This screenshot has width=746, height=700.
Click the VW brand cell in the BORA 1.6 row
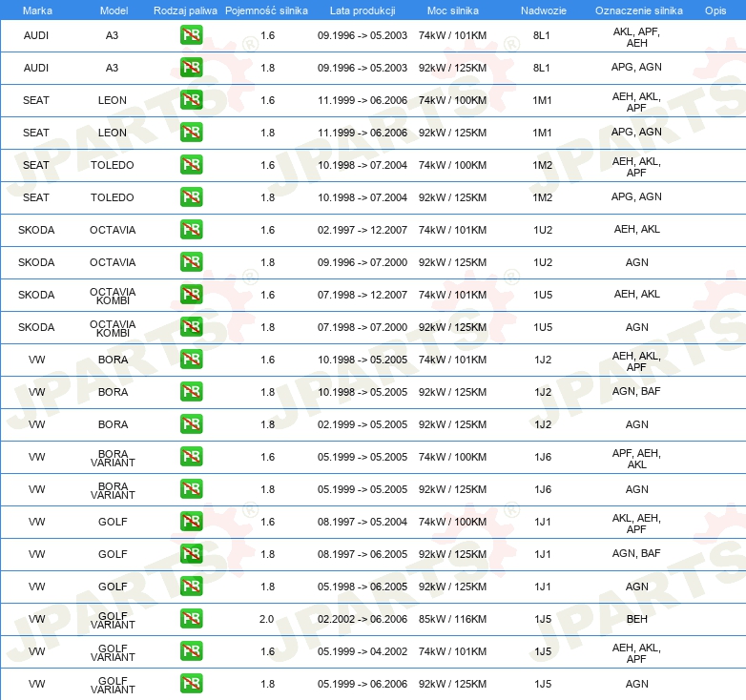point(36,359)
